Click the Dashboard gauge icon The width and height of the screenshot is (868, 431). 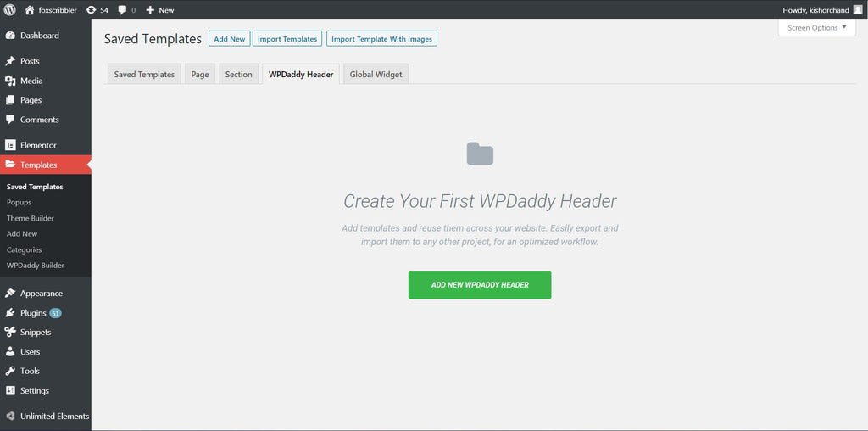pos(10,36)
